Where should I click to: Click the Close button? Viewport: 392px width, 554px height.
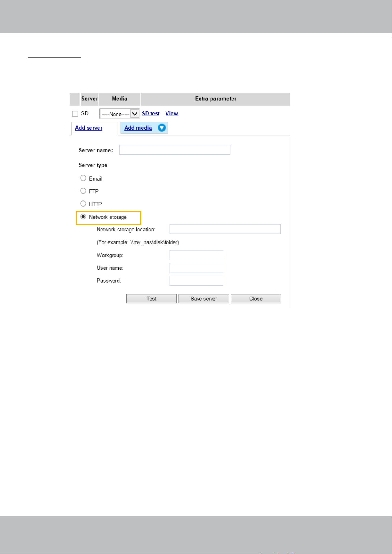256,299
